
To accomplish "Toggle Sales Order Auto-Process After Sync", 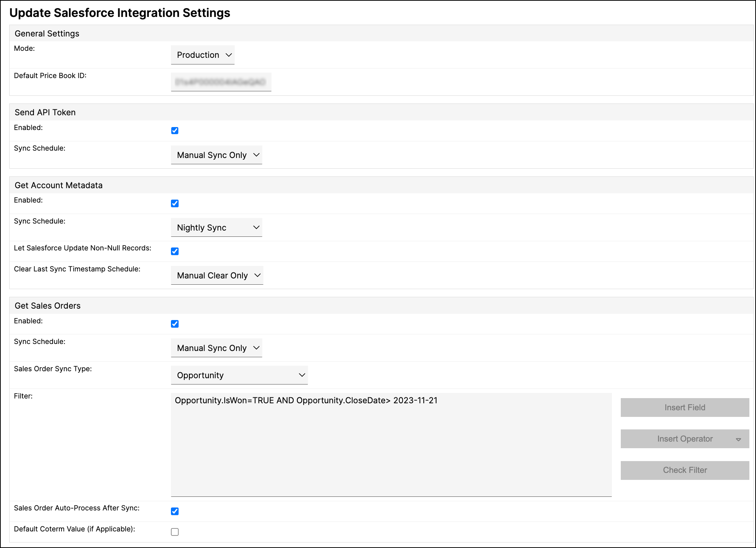I will click(x=175, y=512).
